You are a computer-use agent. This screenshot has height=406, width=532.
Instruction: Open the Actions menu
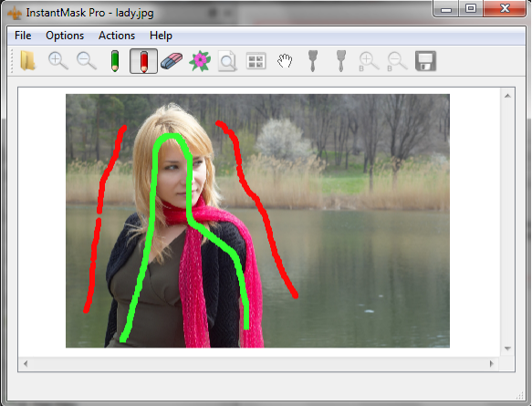coord(117,36)
